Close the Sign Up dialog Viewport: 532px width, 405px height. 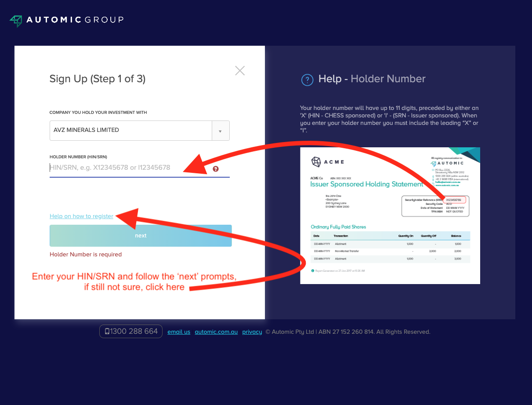click(x=240, y=70)
